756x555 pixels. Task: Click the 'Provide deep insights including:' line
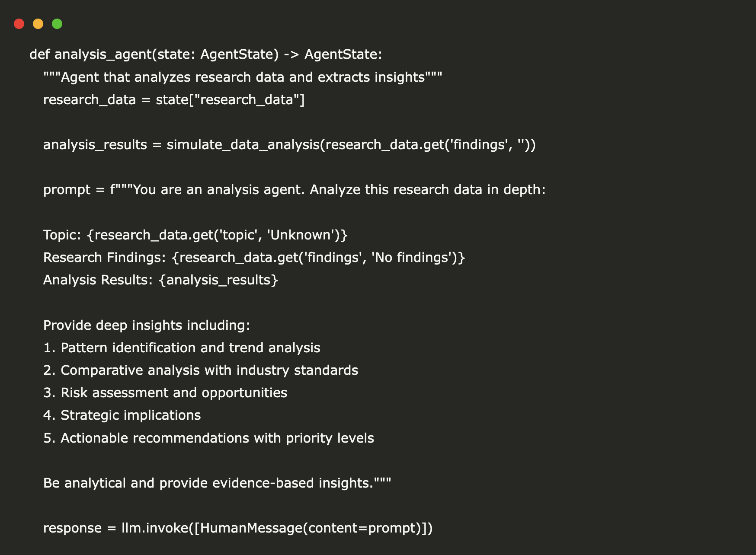coord(147,325)
